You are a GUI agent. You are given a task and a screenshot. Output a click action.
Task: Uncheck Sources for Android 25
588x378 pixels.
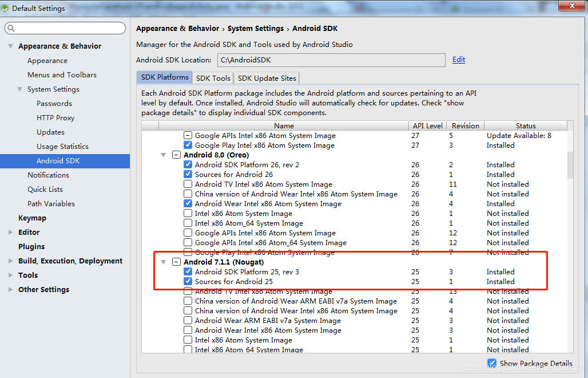pyautogui.click(x=188, y=282)
